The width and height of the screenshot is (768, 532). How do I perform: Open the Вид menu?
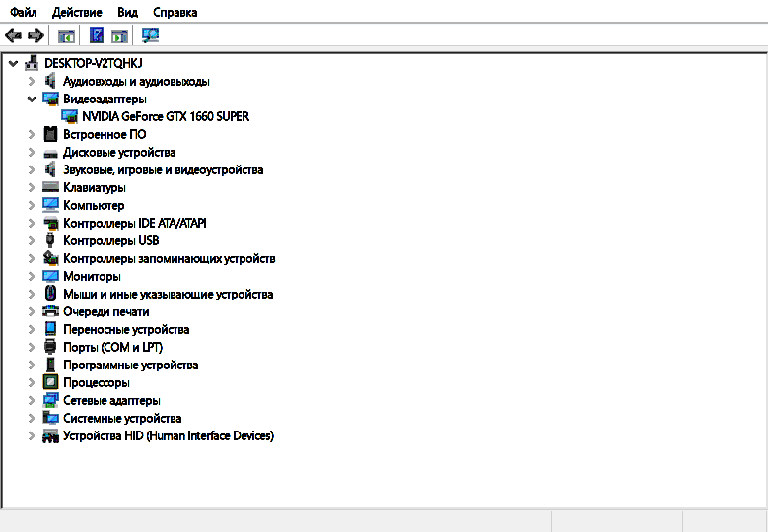127,12
